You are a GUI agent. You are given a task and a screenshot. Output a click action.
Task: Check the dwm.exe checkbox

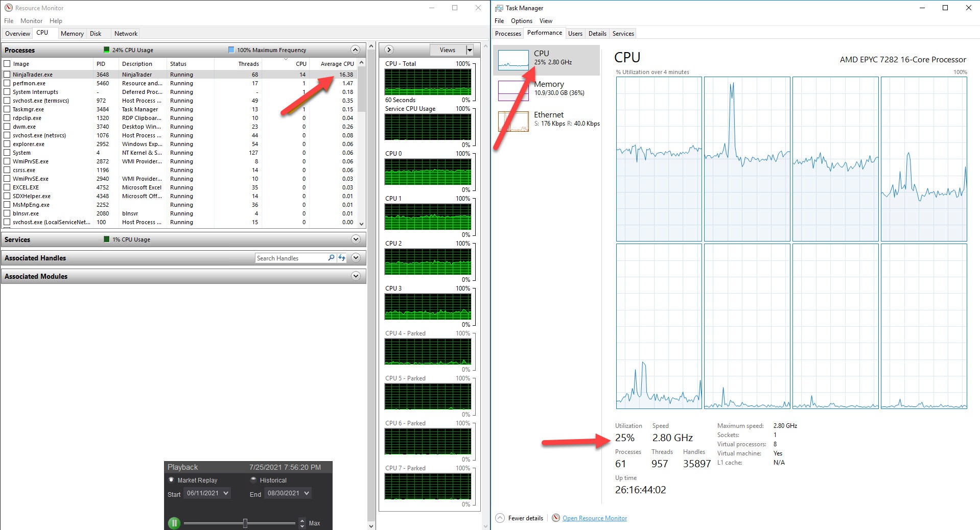(7, 127)
